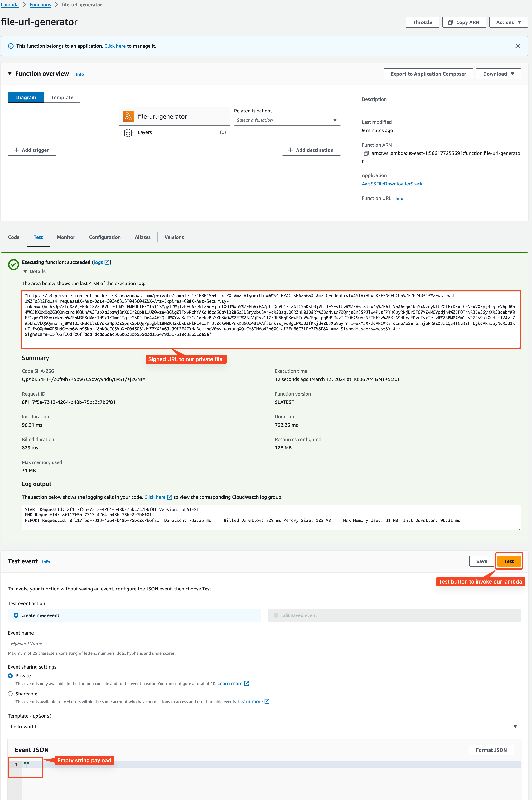
Task: Click Add trigger button
Action: [32, 150]
